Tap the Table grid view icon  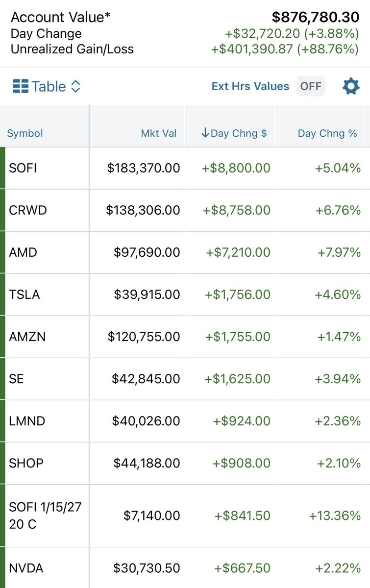pos(21,87)
